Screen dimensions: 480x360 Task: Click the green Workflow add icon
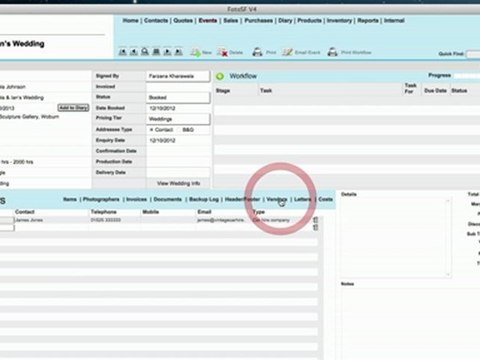tap(220, 76)
